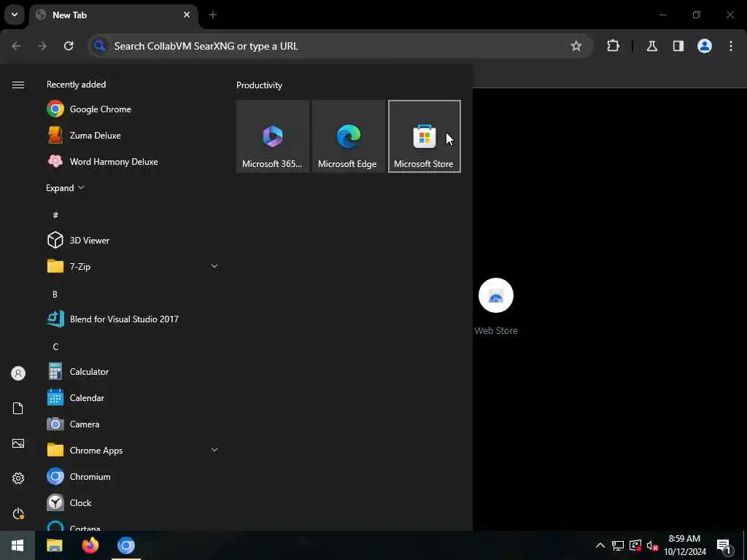Launch Chromium from app list

[133, 476]
